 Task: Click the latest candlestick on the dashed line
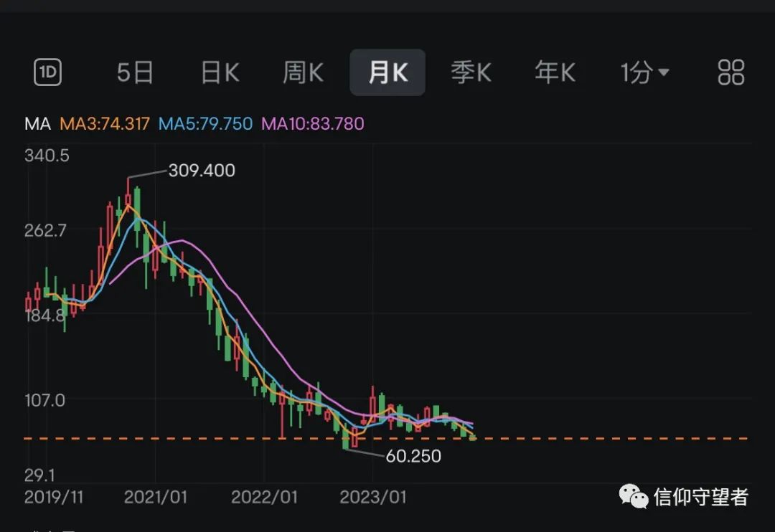(472, 437)
